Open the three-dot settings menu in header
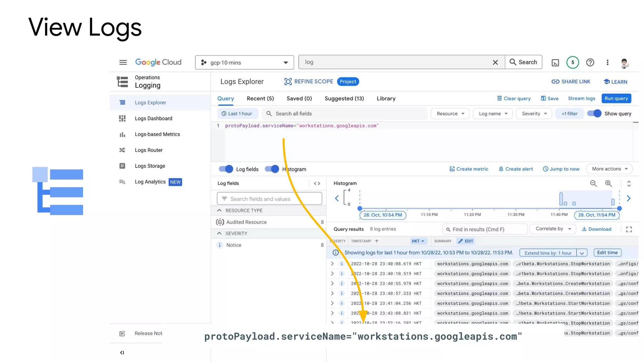Image resolution: width=644 pixels, height=362 pixels. tap(608, 62)
